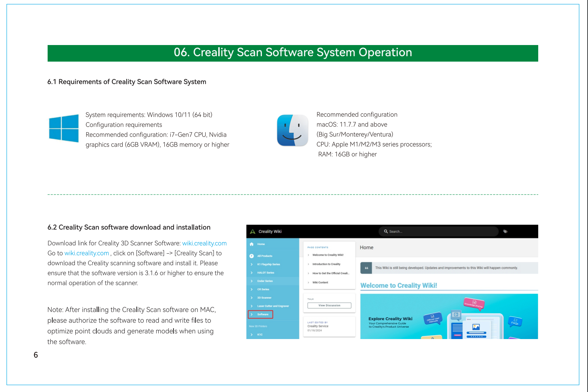Click the chevron before Introduction to Creality
The width and height of the screenshot is (588, 392).
(x=308, y=264)
